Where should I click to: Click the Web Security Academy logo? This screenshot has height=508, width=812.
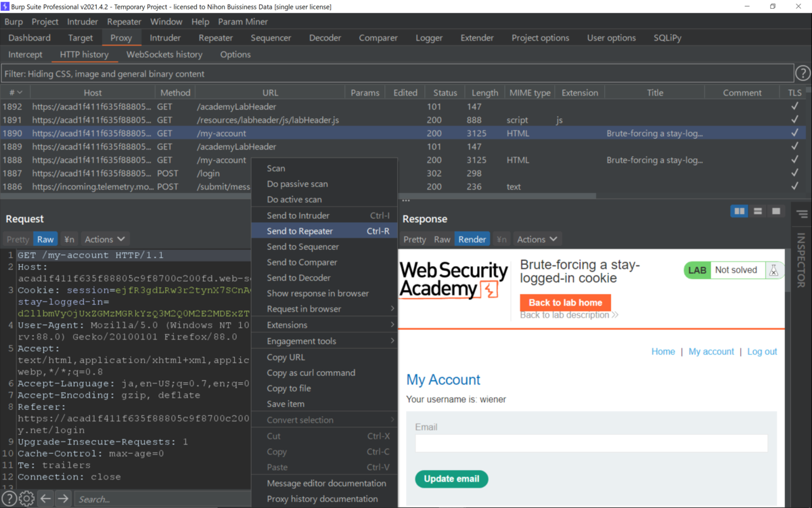point(453,280)
